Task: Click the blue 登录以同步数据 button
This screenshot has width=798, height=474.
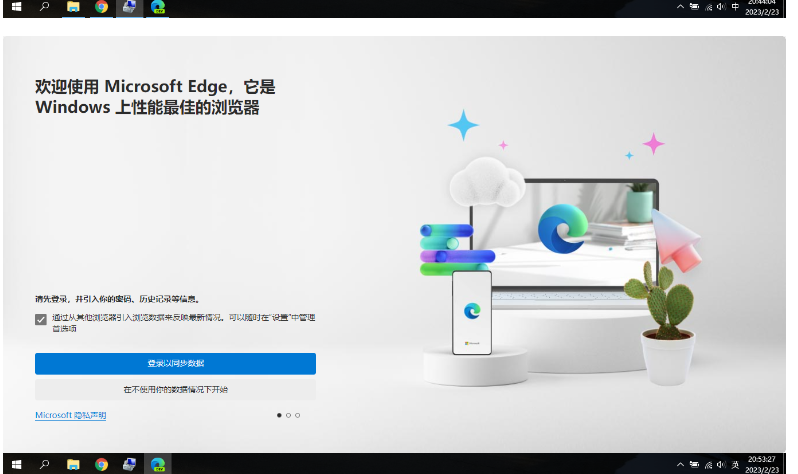Action: pos(175,364)
